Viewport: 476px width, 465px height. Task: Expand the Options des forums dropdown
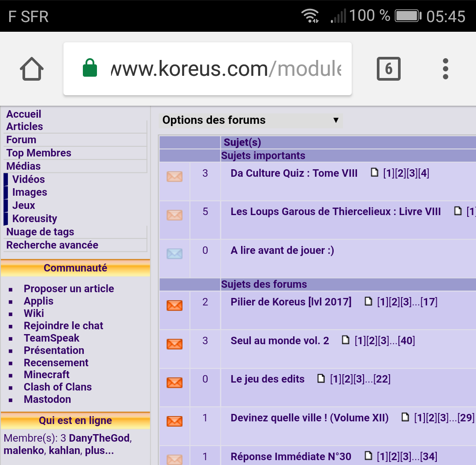point(250,120)
